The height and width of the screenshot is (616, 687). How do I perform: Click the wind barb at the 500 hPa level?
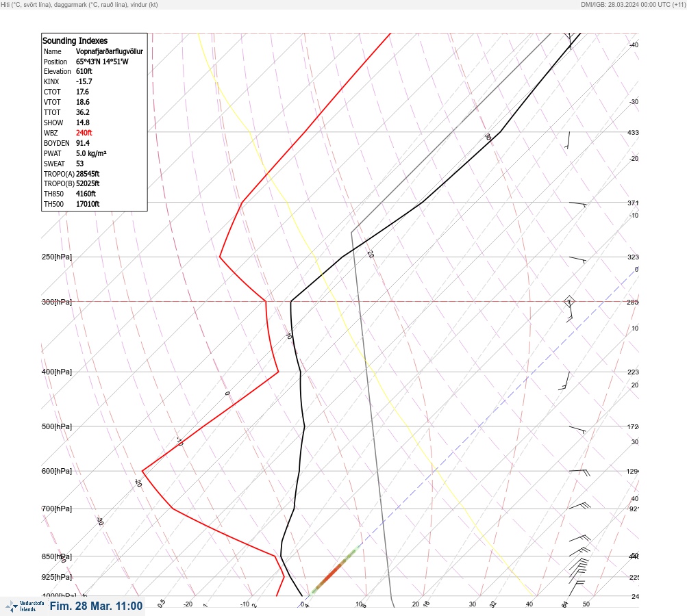(577, 430)
